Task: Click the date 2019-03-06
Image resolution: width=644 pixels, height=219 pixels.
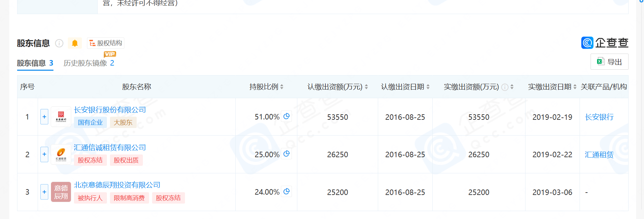Action: 552,193
